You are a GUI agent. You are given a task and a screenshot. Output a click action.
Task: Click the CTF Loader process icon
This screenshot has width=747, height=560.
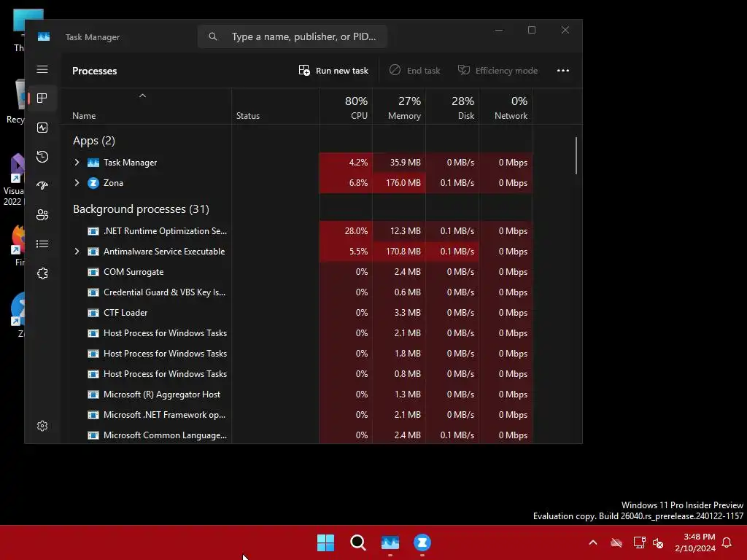tap(93, 313)
